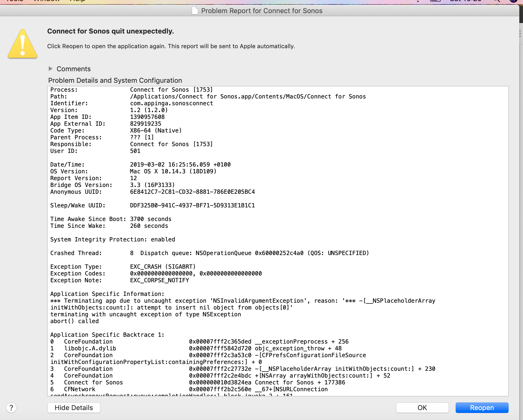Click the identifier com.appinga.sonosconnect
The width and height of the screenshot is (523, 420).
(172, 103)
